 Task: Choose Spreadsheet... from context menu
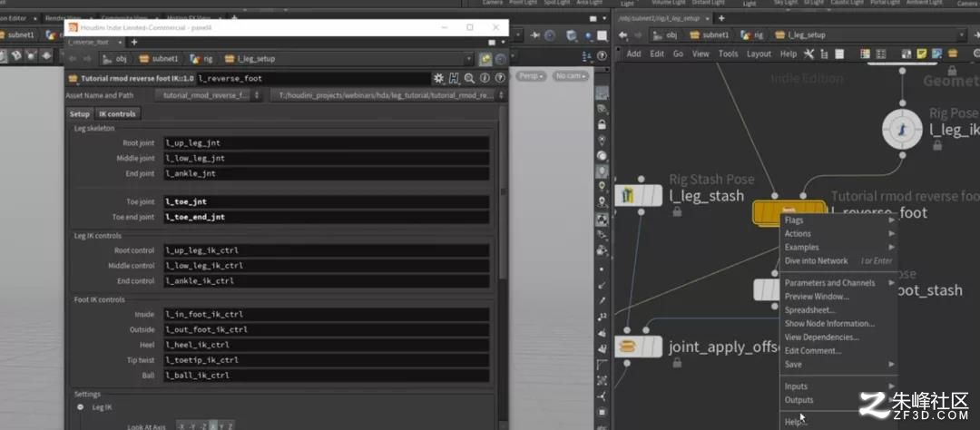click(838, 310)
